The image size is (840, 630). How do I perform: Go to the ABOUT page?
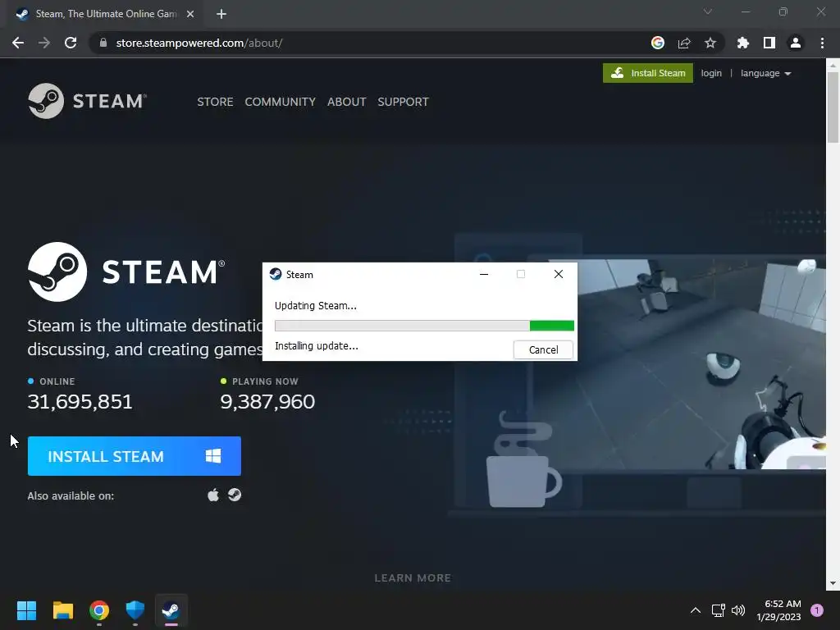pyautogui.click(x=347, y=102)
